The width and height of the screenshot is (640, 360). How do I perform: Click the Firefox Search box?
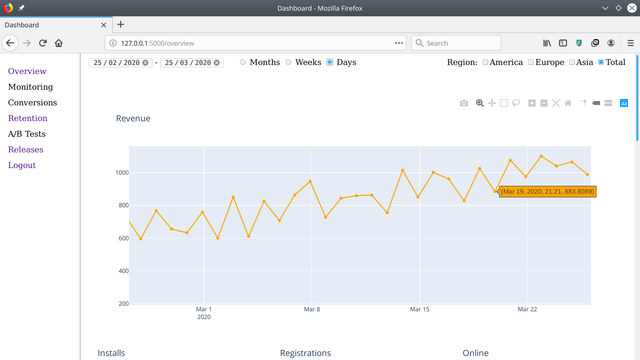point(456,43)
